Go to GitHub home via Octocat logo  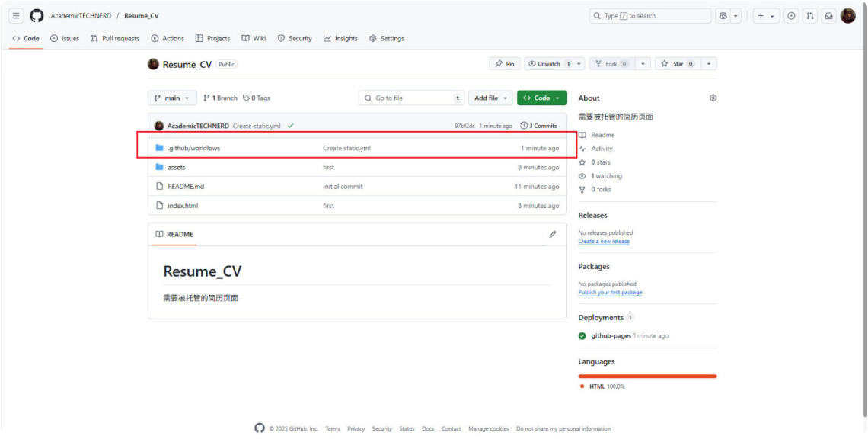[37, 16]
